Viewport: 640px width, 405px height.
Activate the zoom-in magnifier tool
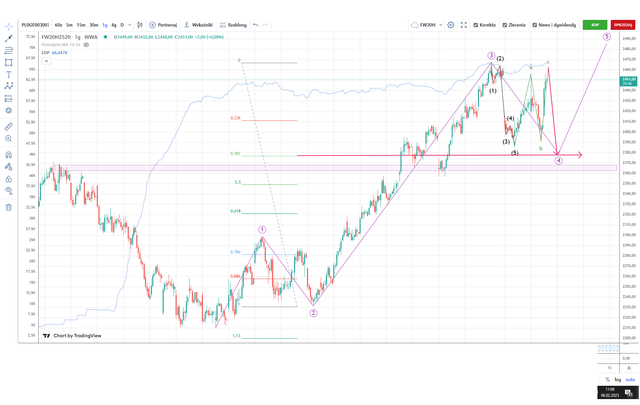(9, 138)
